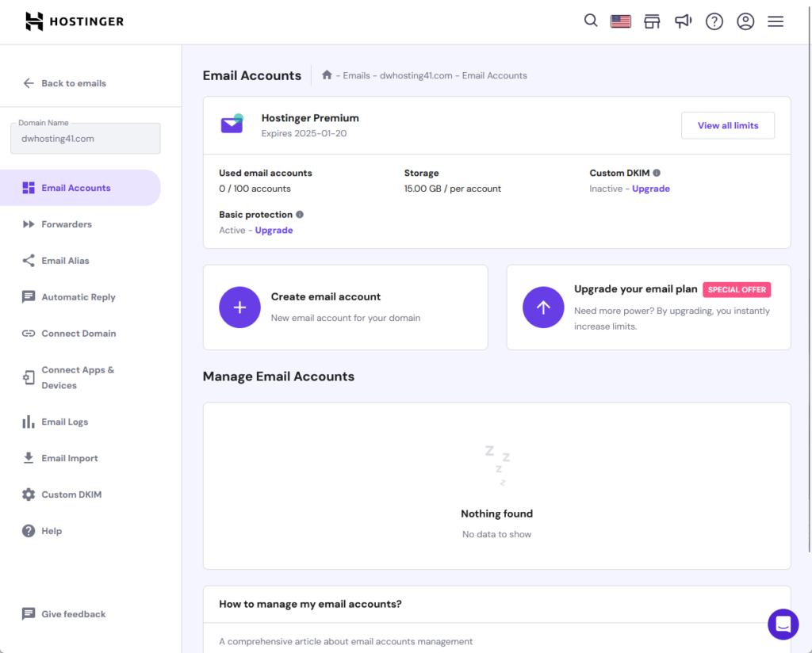Click View all limits button

pos(728,125)
